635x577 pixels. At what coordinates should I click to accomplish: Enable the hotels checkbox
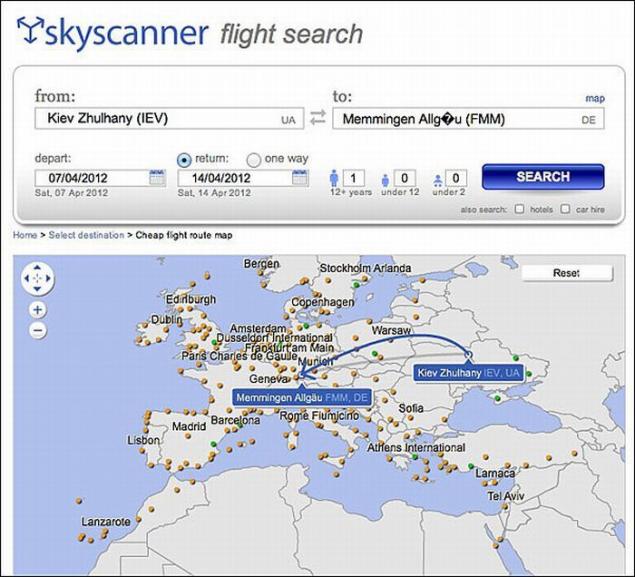pyautogui.click(x=519, y=209)
